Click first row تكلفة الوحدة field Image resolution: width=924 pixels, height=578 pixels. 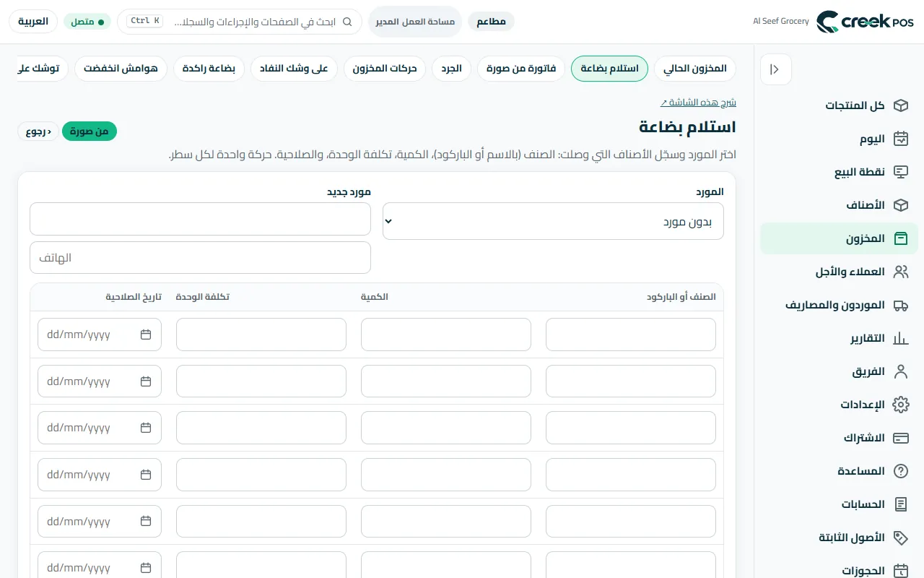point(261,335)
